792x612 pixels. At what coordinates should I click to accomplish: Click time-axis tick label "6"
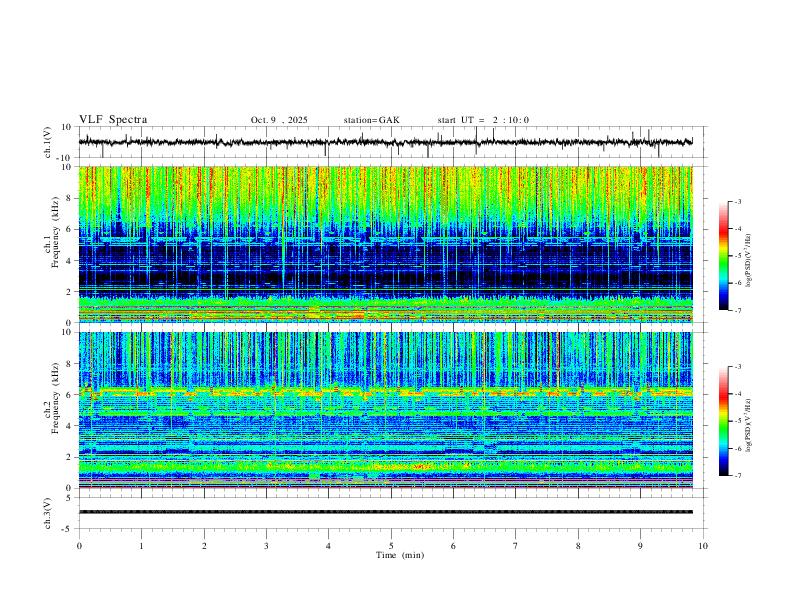453,546
